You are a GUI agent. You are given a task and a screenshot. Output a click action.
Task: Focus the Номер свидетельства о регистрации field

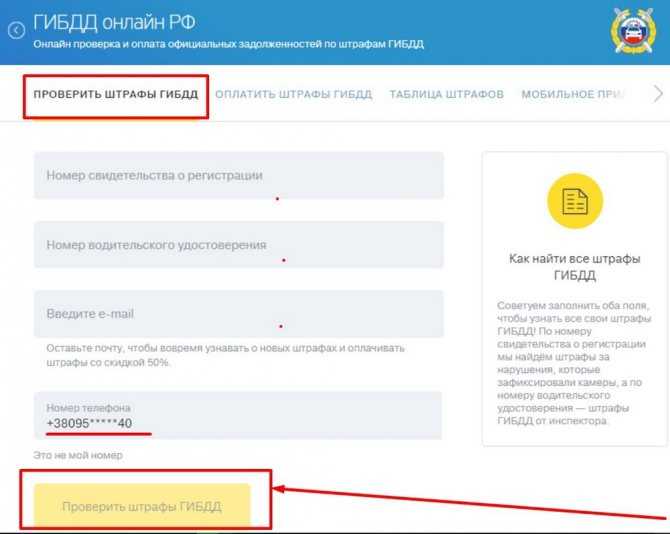pyautogui.click(x=239, y=176)
